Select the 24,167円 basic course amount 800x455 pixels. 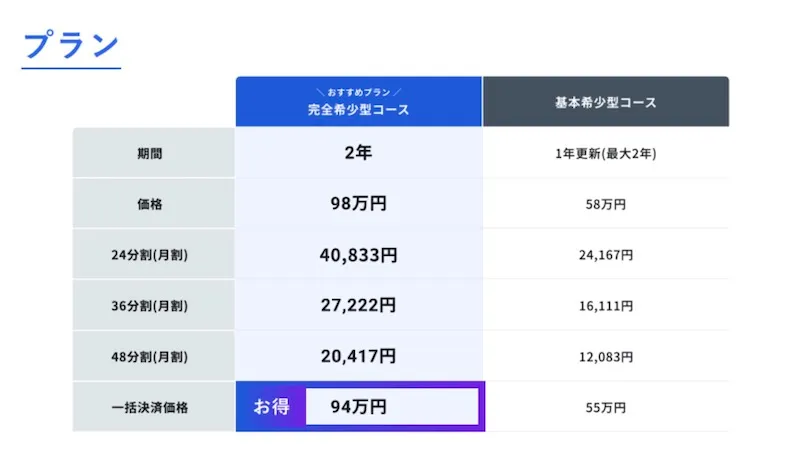(x=605, y=255)
